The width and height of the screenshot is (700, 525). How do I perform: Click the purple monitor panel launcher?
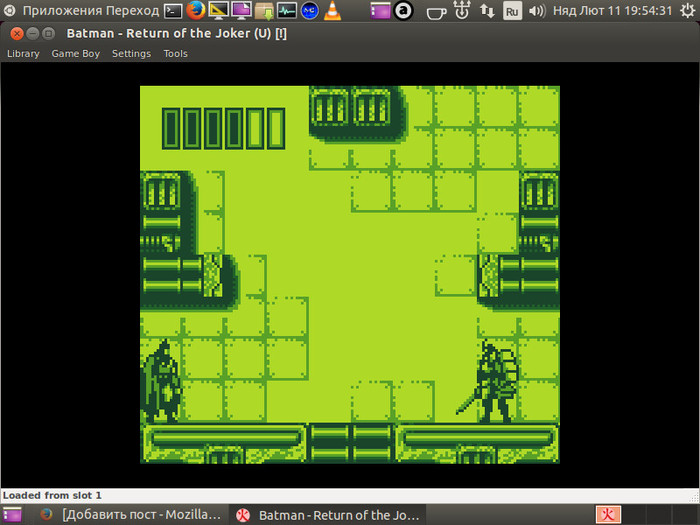tap(241, 11)
